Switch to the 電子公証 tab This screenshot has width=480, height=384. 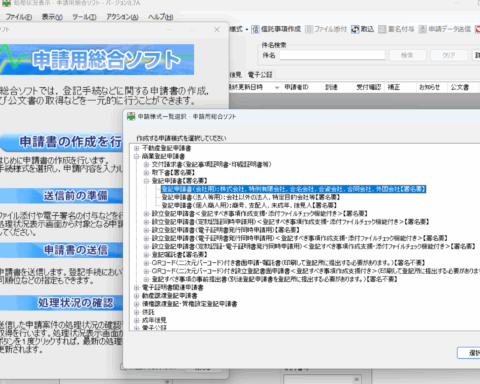coord(260,75)
